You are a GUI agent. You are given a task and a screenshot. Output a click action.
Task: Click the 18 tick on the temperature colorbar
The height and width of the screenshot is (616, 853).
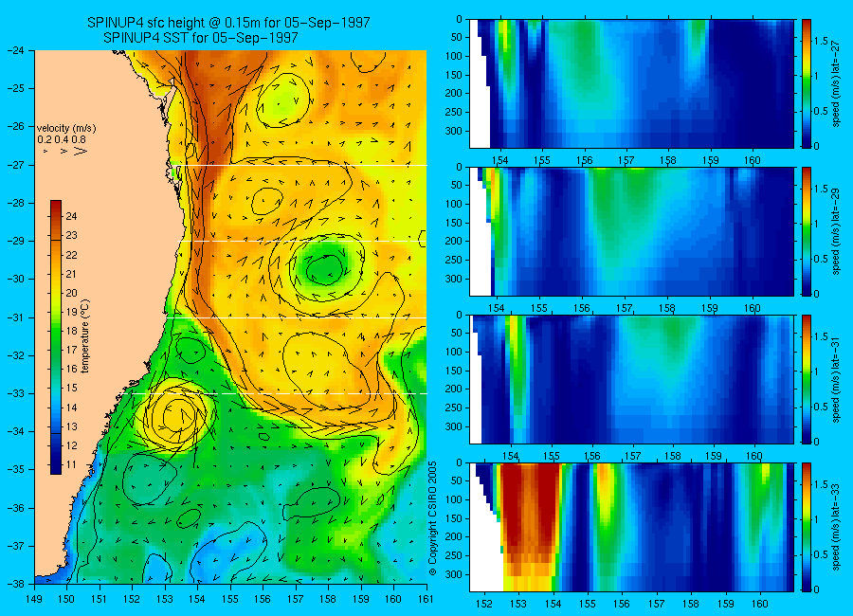[x=71, y=332]
